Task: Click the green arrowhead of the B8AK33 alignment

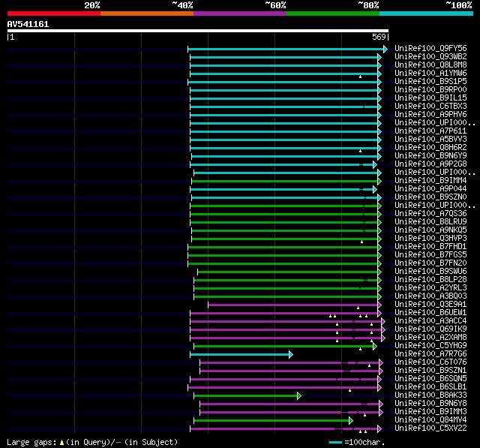Action: 299,396
